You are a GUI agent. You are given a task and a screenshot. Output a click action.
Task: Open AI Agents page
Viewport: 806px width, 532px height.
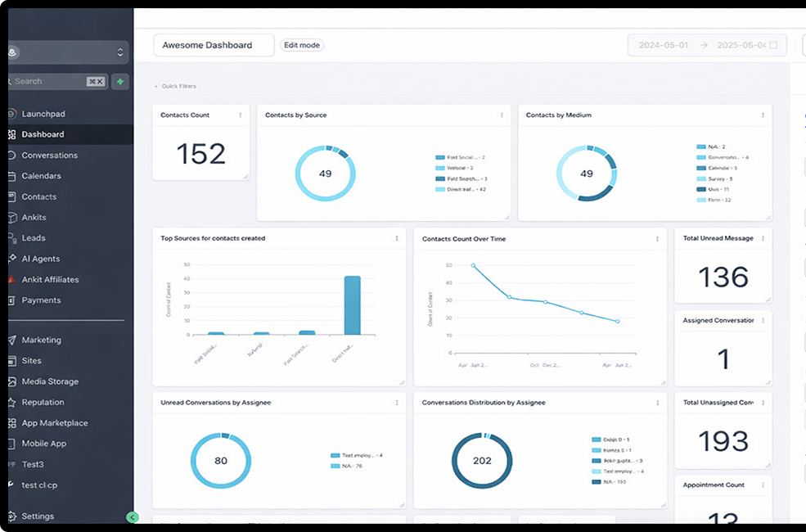(40, 259)
